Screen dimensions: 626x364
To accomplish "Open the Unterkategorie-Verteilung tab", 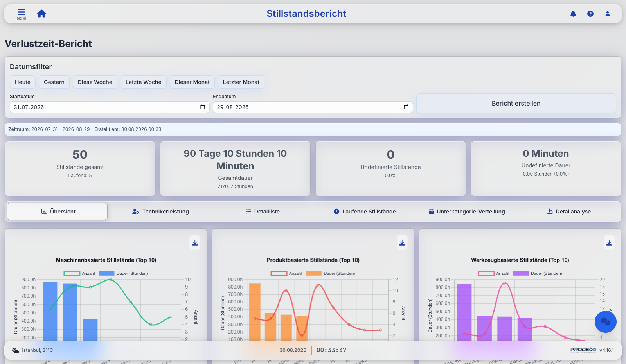I will (x=467, y=212).
